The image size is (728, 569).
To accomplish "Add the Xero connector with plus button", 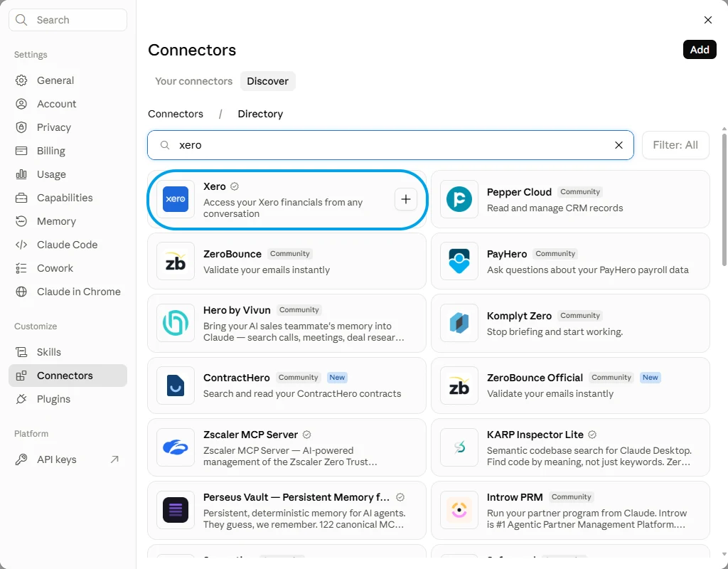I will point(406,199).
